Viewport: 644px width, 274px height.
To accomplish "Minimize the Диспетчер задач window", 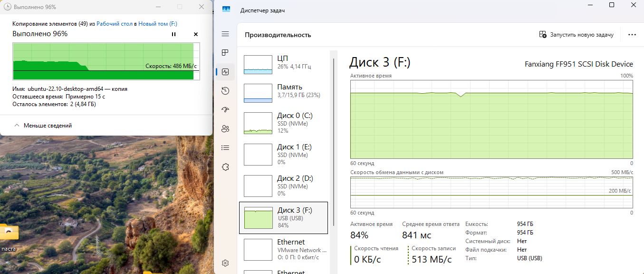I will tap(589, 5).
